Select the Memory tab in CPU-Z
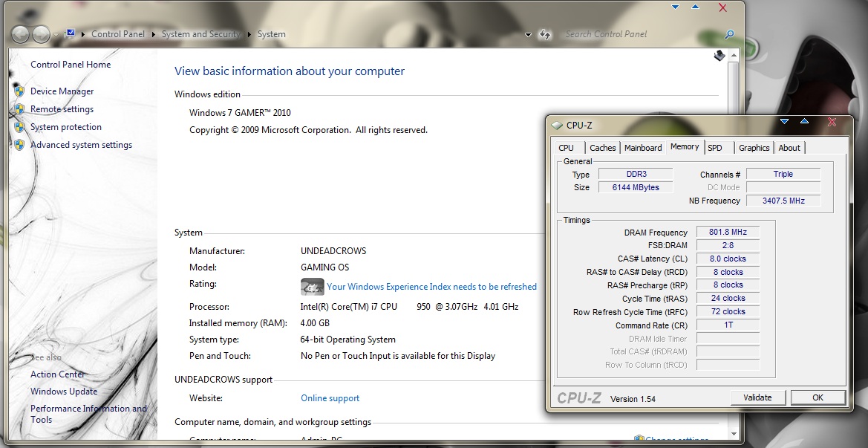Viewport: 868px width, 448px height. (x=685, y=147)
